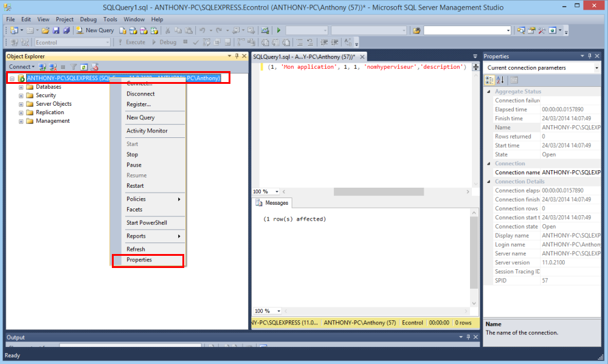The height and width of the screenshot is (364, 608).
Task: Select Restart in the context menu
Action: coord(148,186)
